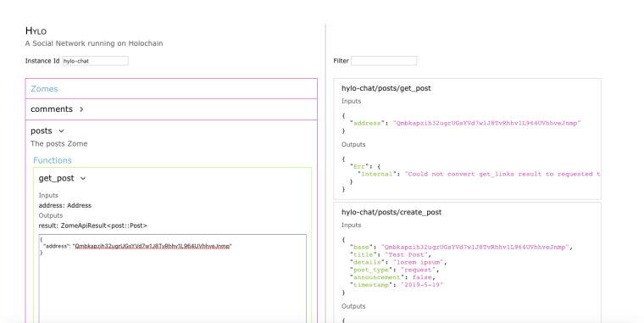This screenshot has width=644, height=323.
Task: Click the get_post JSON input text area
Action: click(x=173, y=279)
